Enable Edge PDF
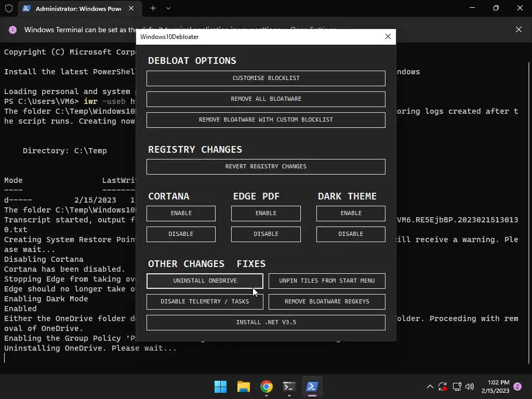532x399 pixels. 265,213
